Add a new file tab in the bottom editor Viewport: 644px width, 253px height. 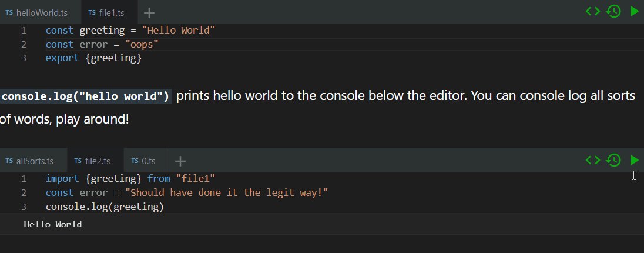[x=180, y=161]
